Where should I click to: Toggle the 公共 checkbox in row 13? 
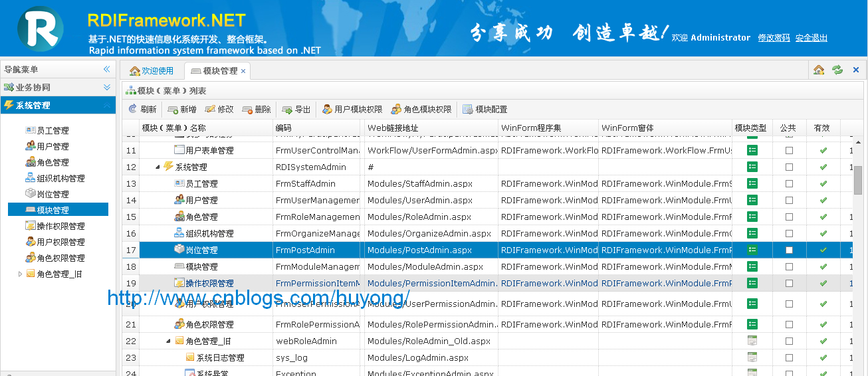(x=789, y=184)
